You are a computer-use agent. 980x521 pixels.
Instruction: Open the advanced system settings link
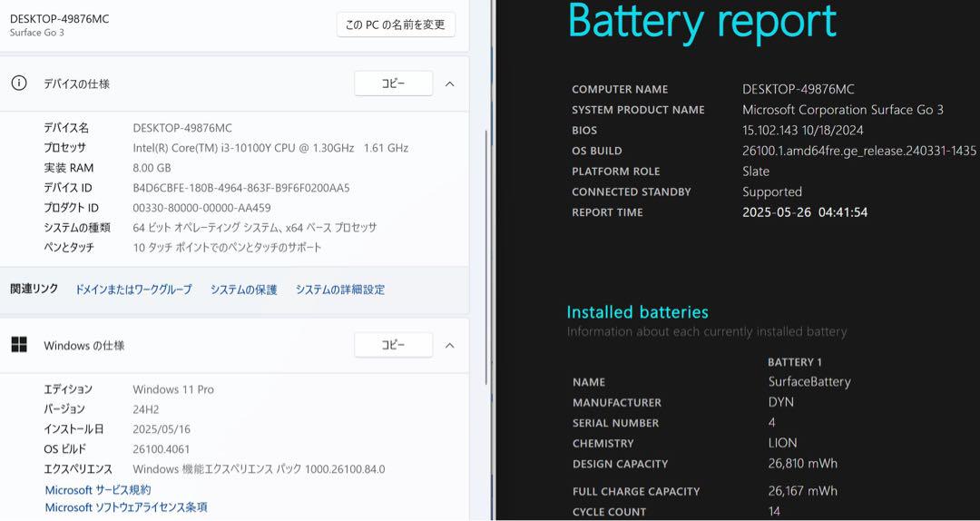[340, 290]
